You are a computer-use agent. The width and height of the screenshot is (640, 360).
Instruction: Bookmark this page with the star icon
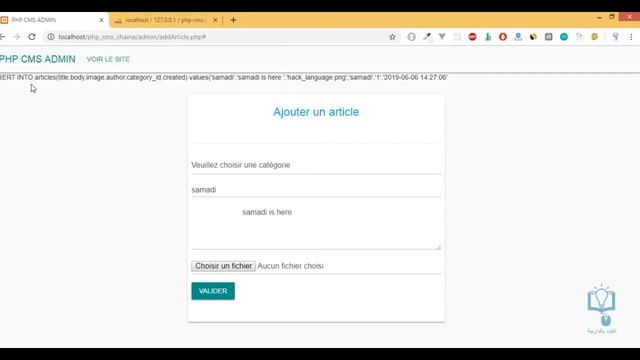point(392,37)
